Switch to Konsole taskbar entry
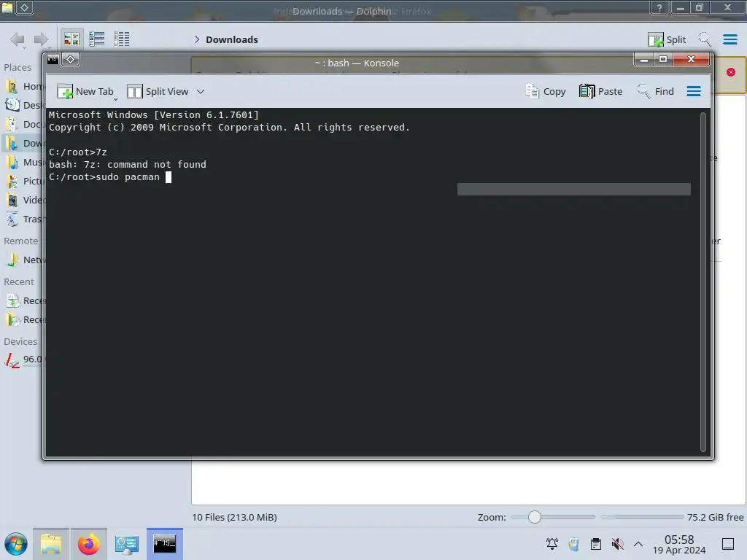747x560 pixels. click(x=165, y=544)
